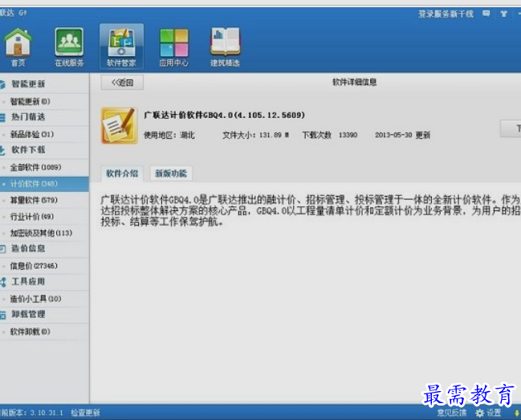Click the version 3.10.31.1 text in status bar
521x420 pixels.
click(x=47, y=413)
